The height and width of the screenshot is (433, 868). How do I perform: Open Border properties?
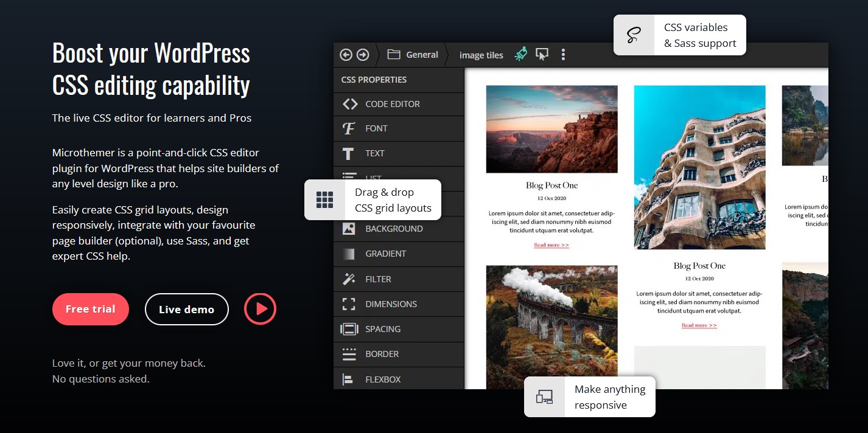tap(399, 354)
